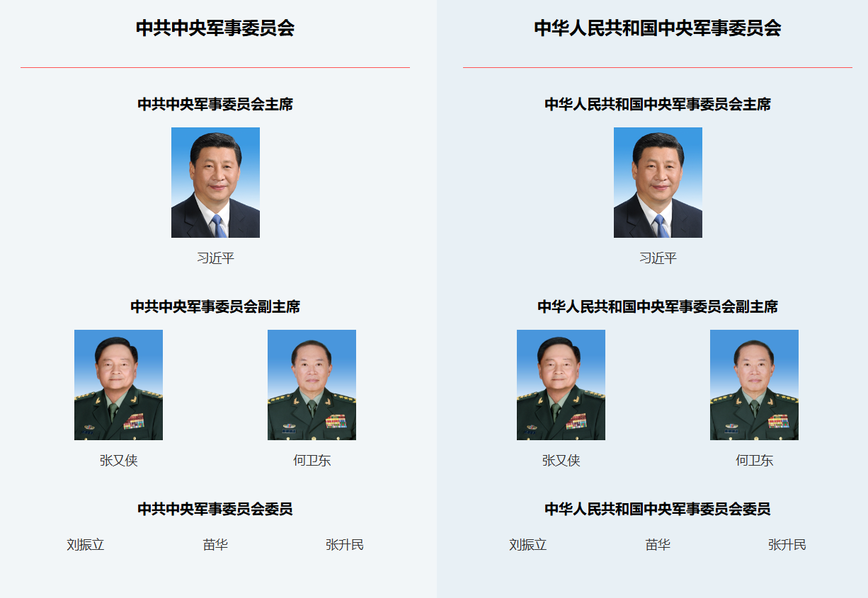Viewport: 868px width, 598px height.
Task: Open 张升民 under 中华人民共和国中央军事委员会委员
Action: 787,545
